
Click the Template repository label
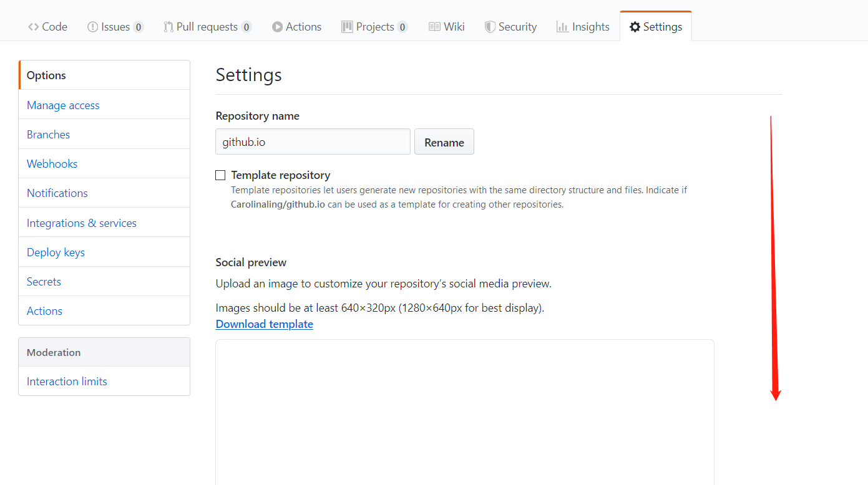click(x=281, y=175)
